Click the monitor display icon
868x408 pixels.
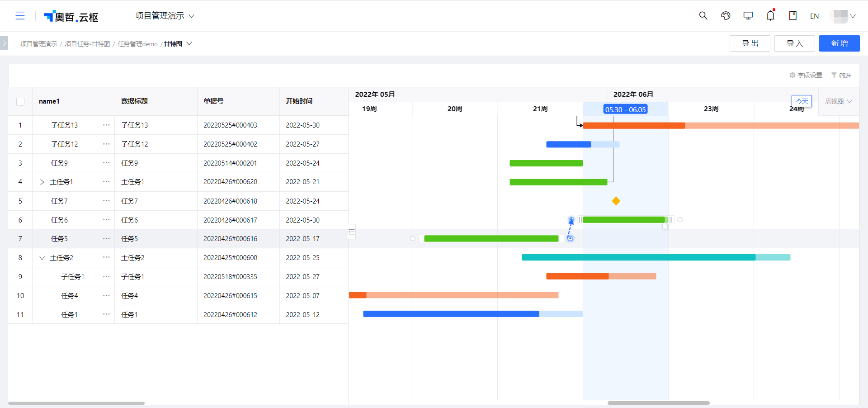point(748,16)
